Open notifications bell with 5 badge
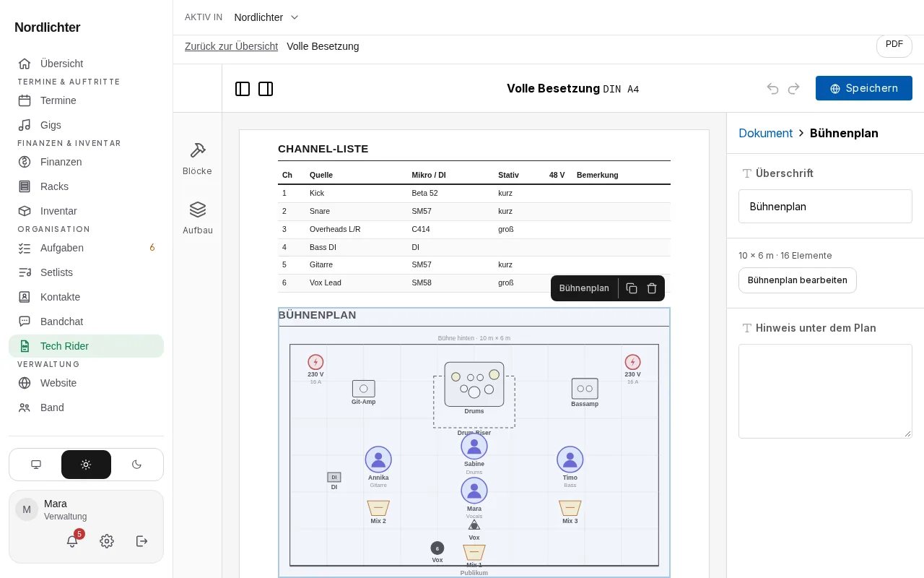Screen dimensions: 924x578 72,541
